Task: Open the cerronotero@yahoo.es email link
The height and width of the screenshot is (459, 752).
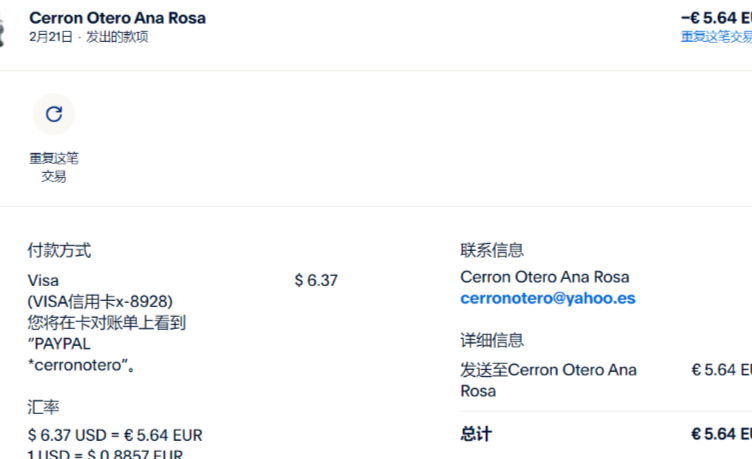Action: [x=547, y=298]
